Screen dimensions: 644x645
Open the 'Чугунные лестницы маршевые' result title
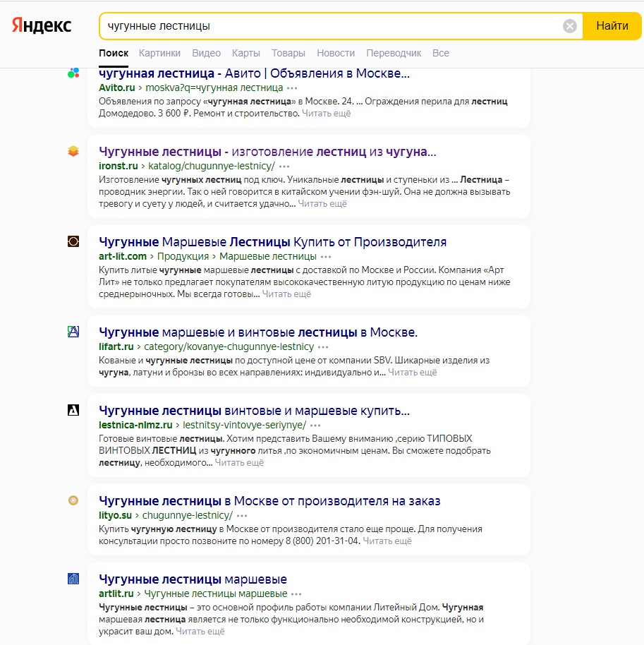(x=193, y=579)
